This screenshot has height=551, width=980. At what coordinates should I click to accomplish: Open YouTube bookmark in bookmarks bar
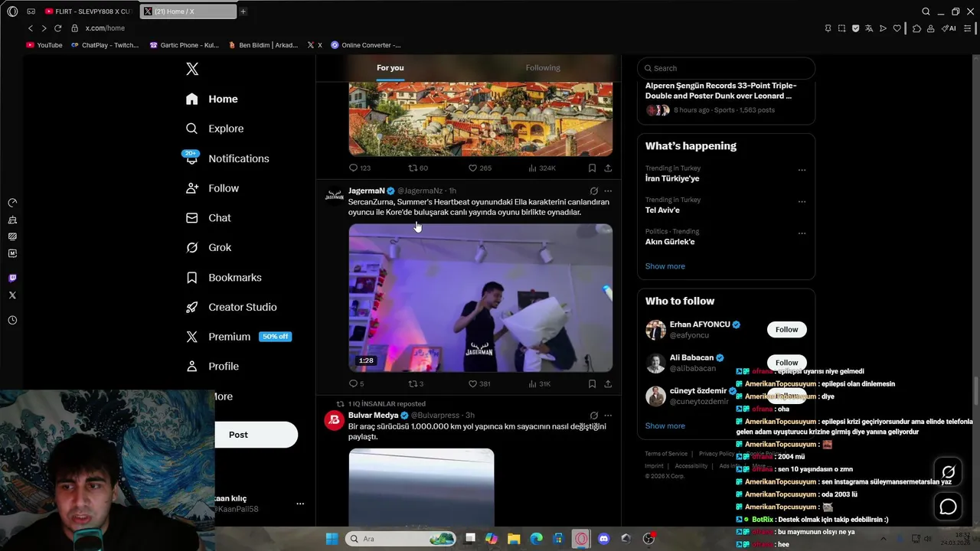44,45
